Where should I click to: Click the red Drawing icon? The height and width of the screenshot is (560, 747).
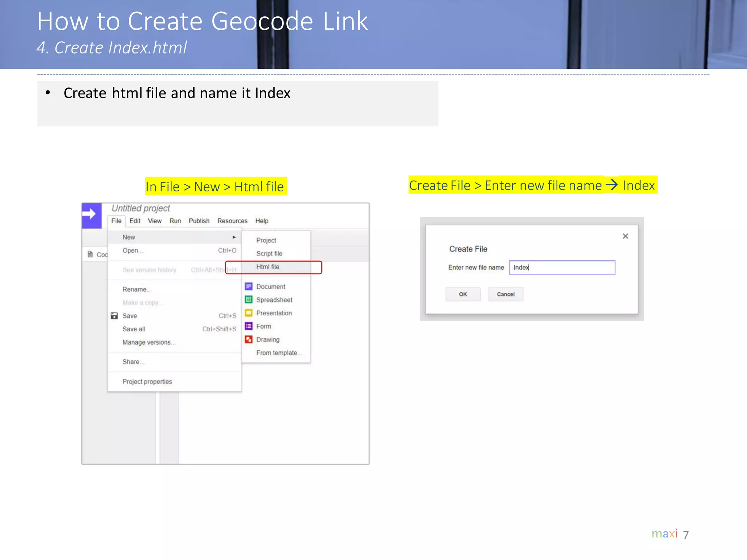coord(249,339)
